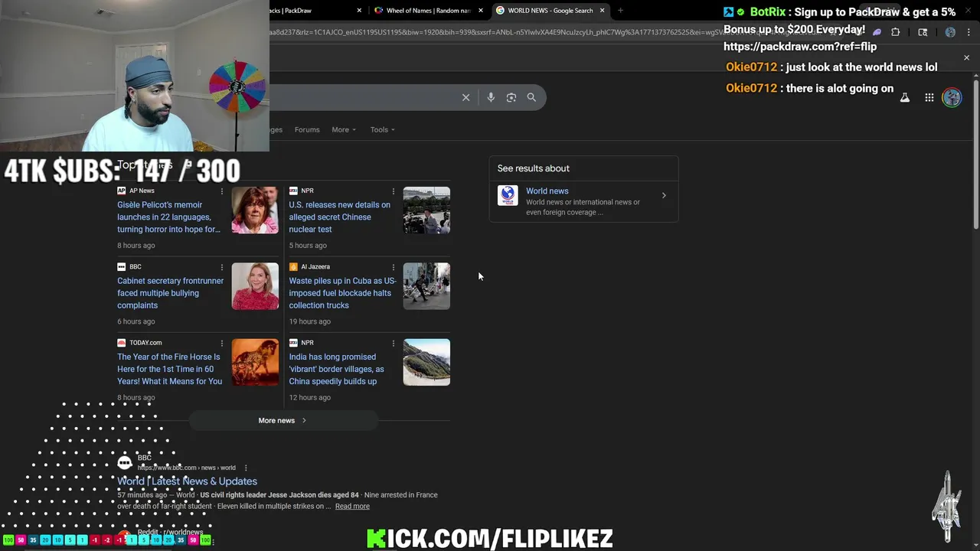Open the Google apps grid icon

coord(929,97)
